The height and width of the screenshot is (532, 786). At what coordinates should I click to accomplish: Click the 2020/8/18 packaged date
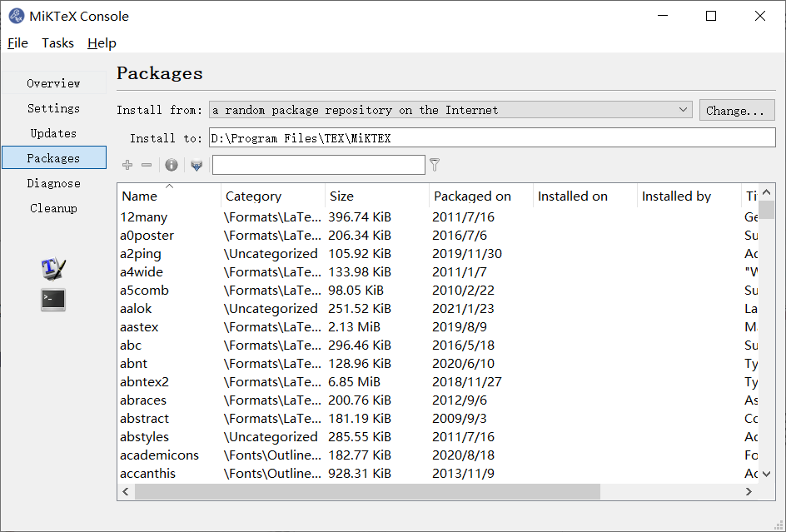(x=463, y=455)
